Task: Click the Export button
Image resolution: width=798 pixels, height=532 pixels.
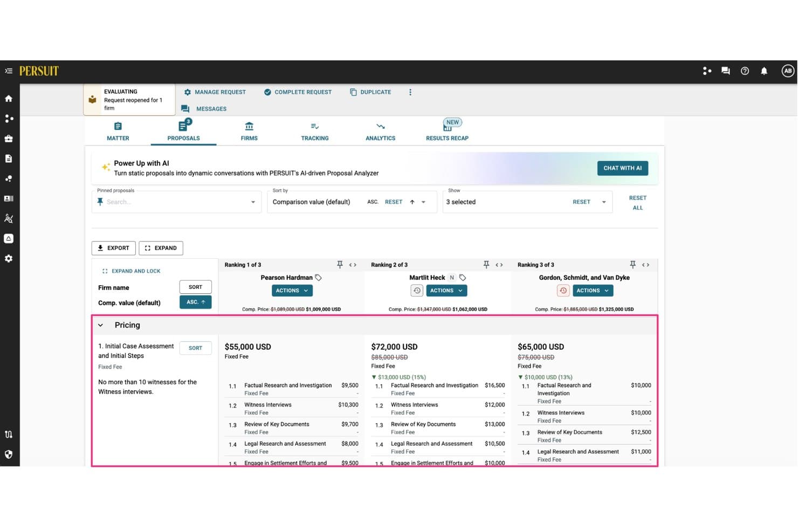Action: [x=114, y=248]
